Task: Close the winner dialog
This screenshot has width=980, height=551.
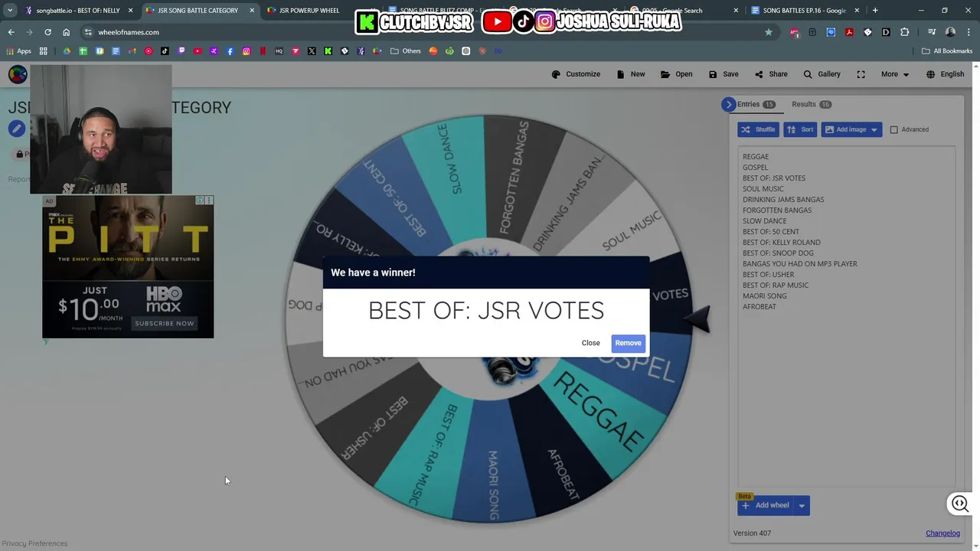Action: pyautogui.click(x=590, y=343)
